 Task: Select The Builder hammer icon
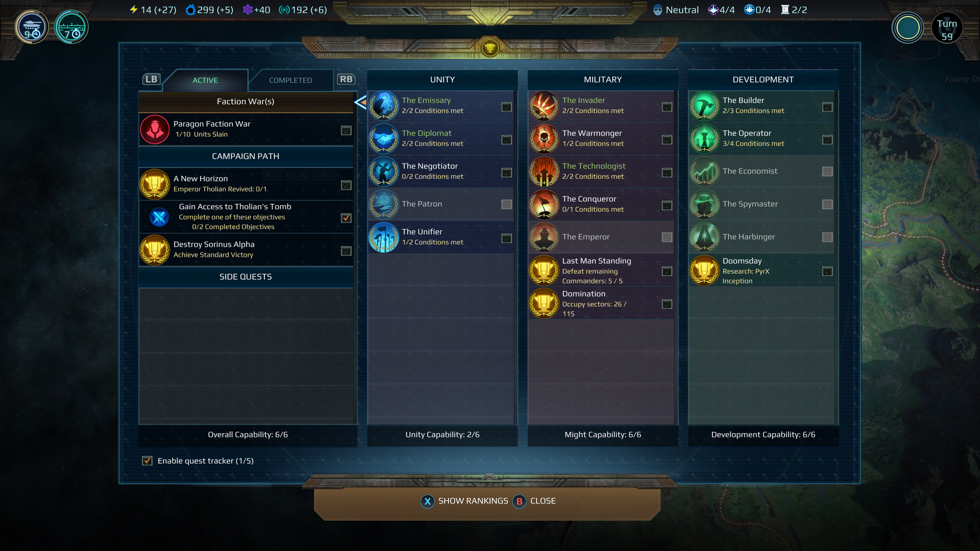point(704,106)
